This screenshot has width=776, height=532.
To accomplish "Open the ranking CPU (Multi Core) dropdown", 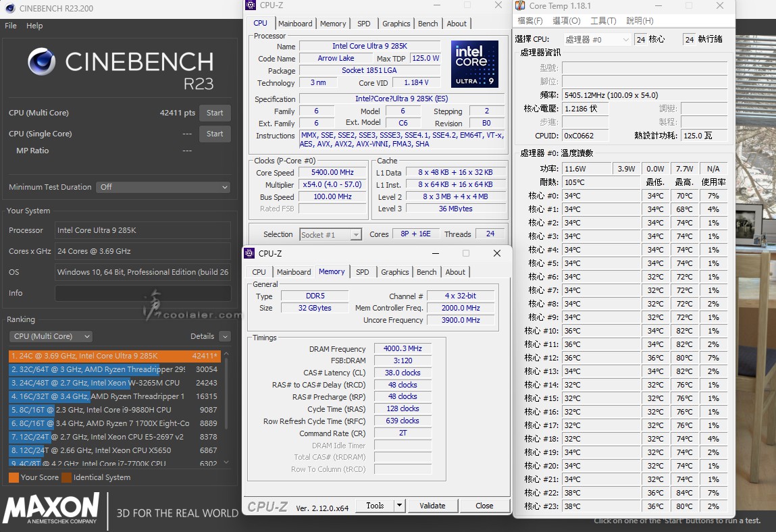I will click(x=51, y=336).
